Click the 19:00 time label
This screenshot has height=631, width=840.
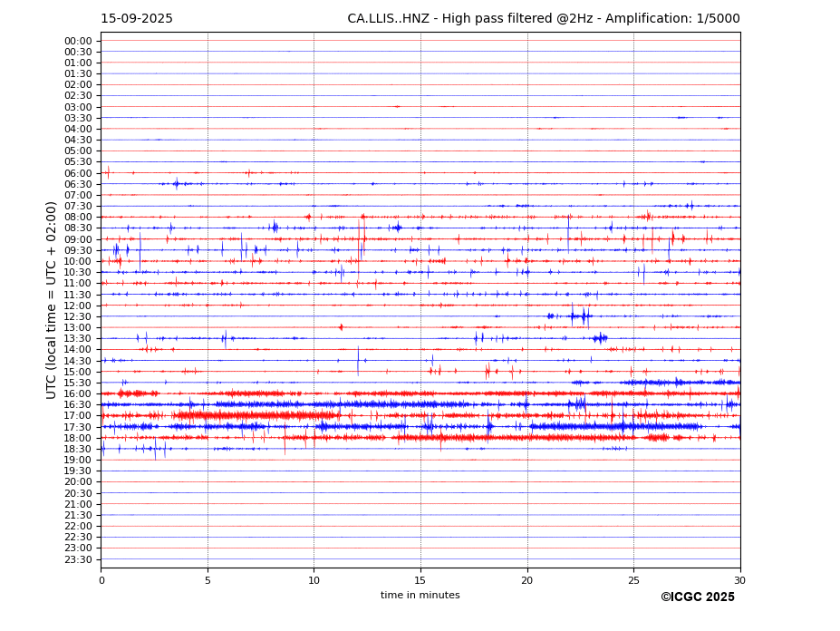pos(78,460)
